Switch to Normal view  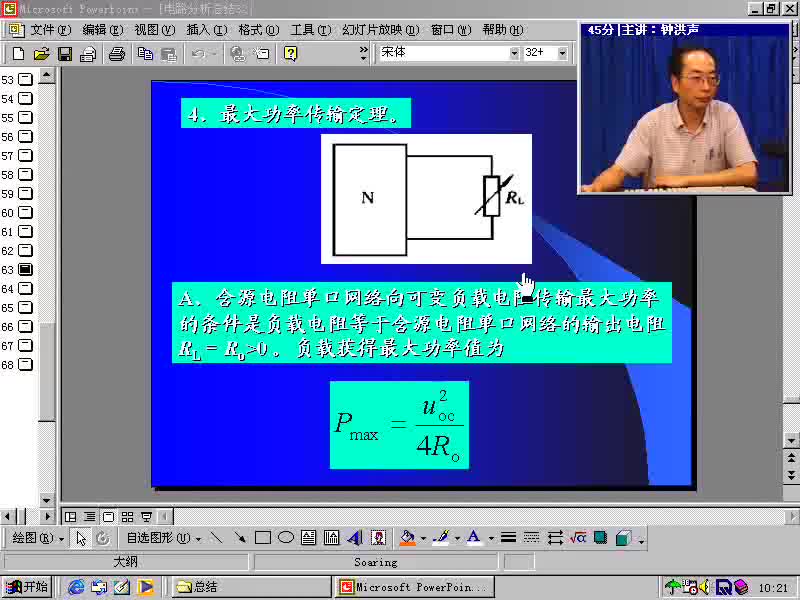point(70,517)
